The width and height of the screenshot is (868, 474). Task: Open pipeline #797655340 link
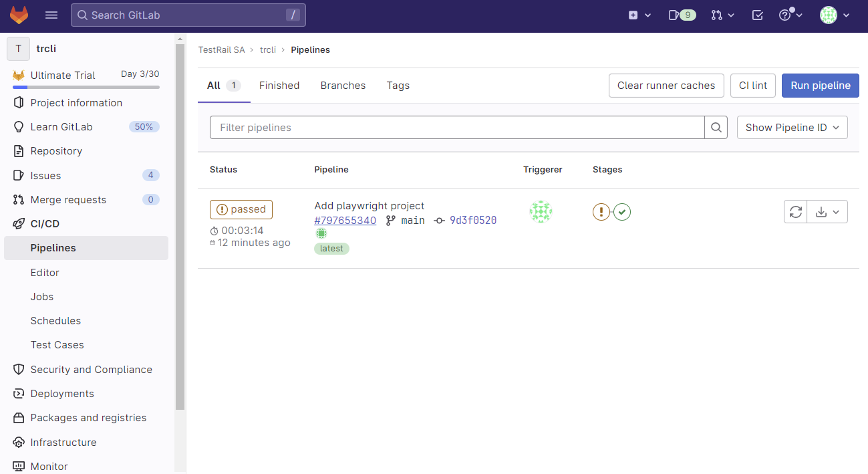(345, 221)
